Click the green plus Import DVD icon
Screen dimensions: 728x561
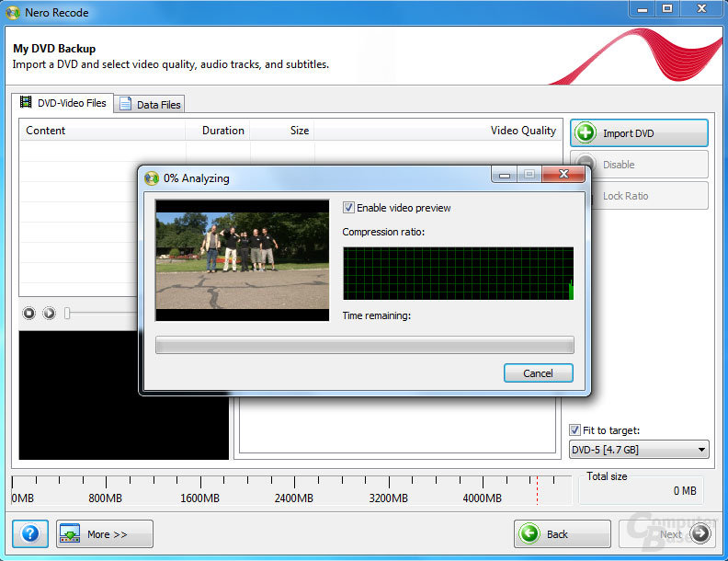[586, 133]
